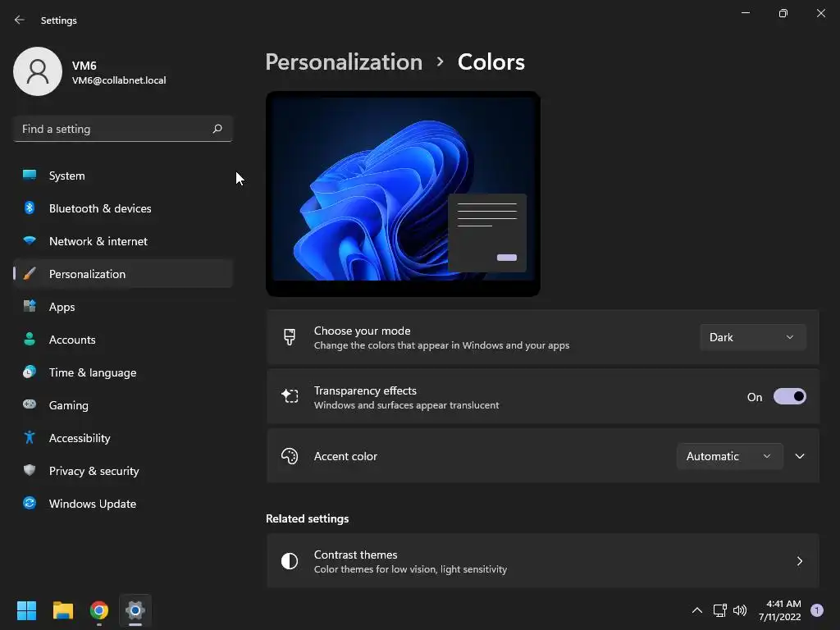Click the Personalization paintbrush icon

point(30,274)
